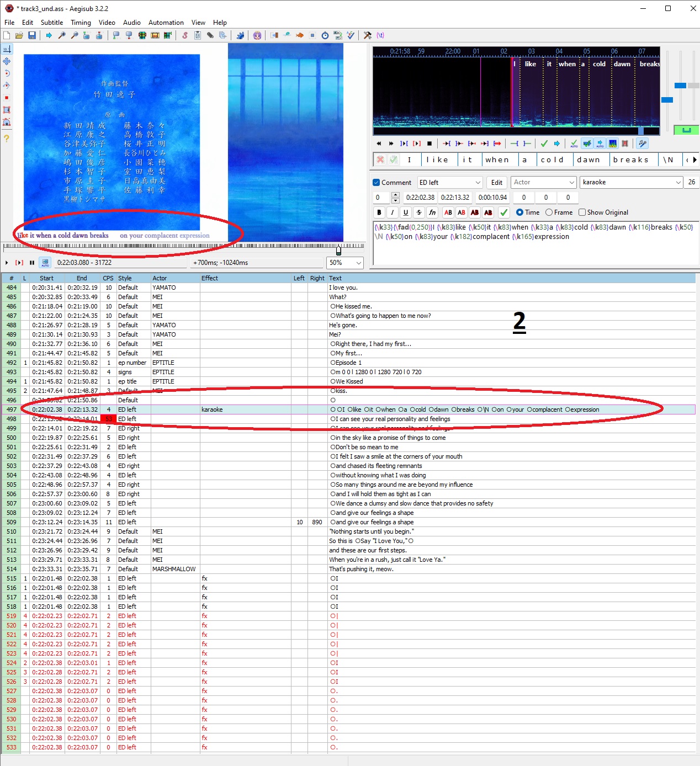The height and width of the screenshot is (766, 700).
Task: Open the Styles Manager (pink S icon)
Action: coord(185,35)
